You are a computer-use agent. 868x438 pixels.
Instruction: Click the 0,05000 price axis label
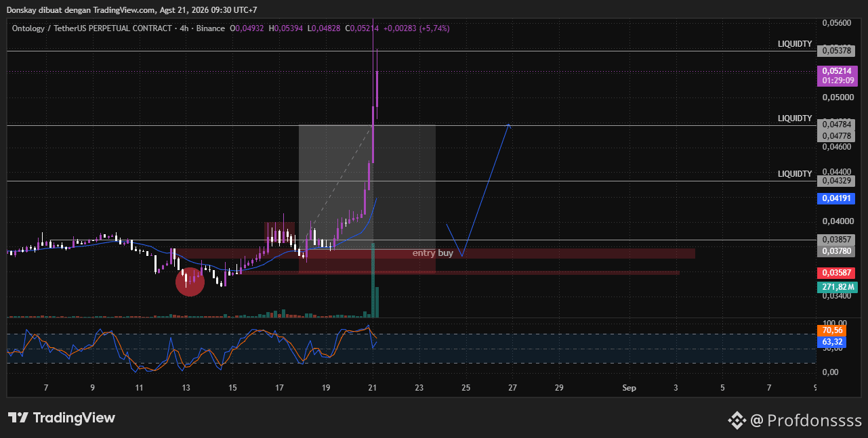pyautogui.click(x=836, y=97)
